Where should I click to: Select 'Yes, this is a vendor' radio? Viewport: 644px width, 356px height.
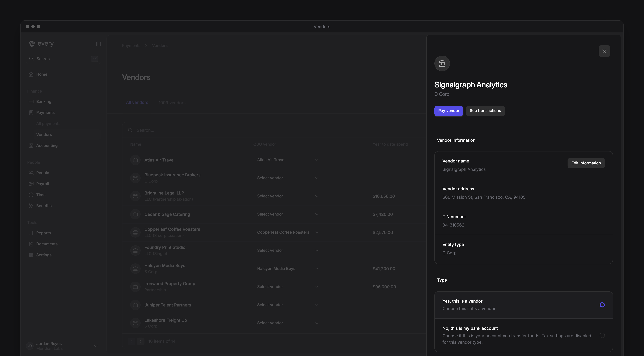coord(602,305)
